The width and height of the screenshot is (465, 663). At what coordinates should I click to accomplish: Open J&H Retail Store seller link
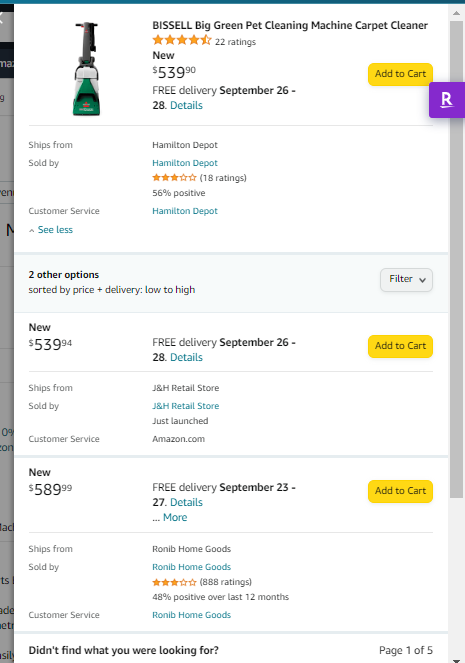click(186, 406)
